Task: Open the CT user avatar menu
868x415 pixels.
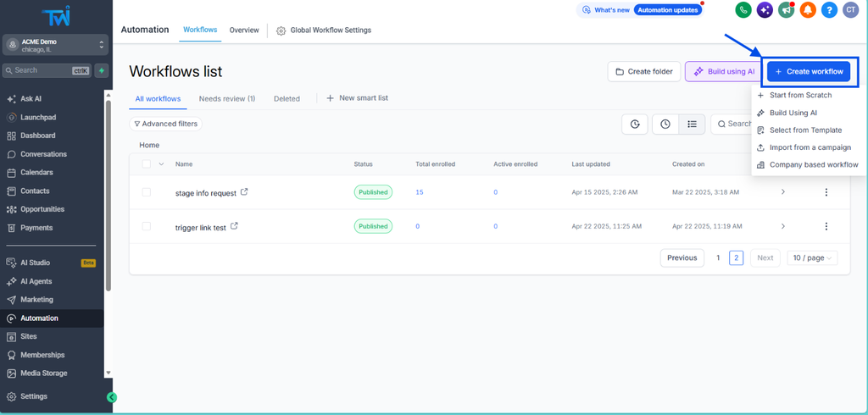Action: pos(850,9)
